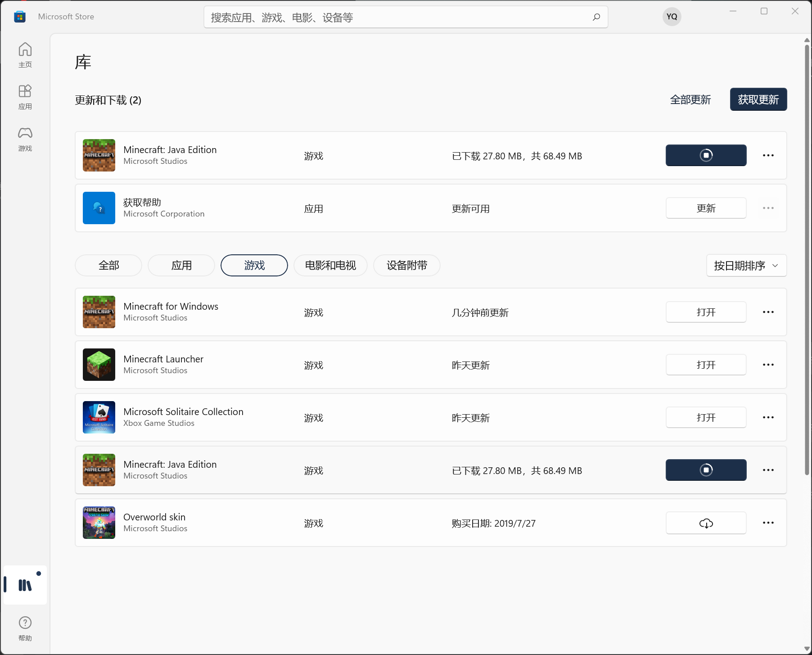The height and width of the screenshot is (655, 812).
Task: Select the 游戏 filter tab
Action: click(x=254, y=266)
